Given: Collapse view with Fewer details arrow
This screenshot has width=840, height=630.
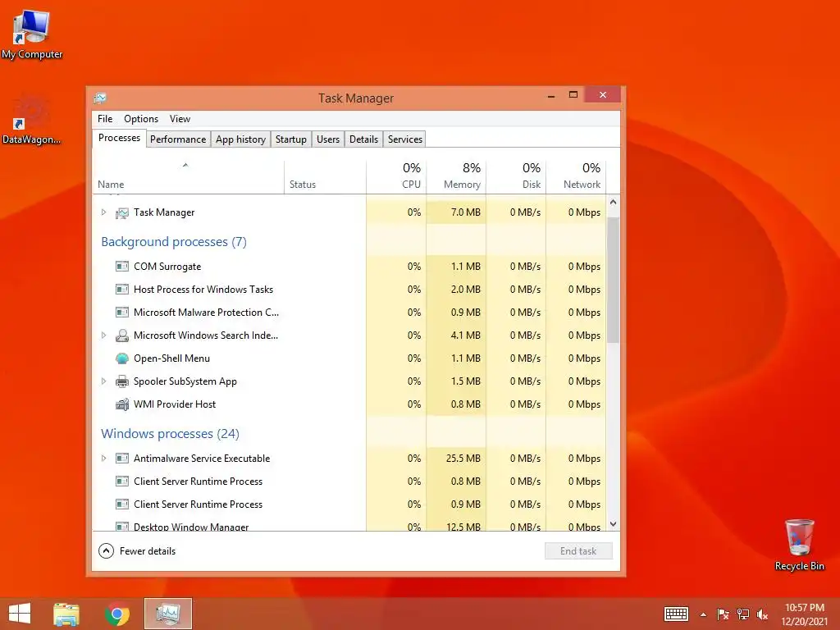Looking at the screenshot, I should click(106, 550).
